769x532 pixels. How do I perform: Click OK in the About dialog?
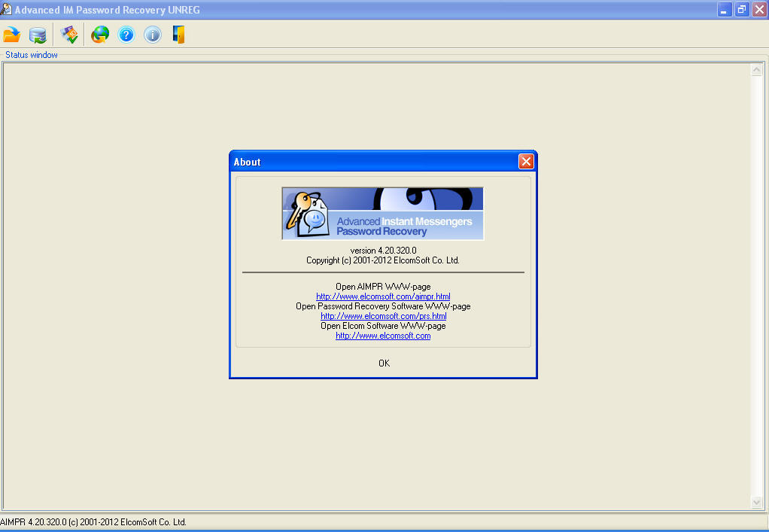pyautogui.click(x=384, y=363)
